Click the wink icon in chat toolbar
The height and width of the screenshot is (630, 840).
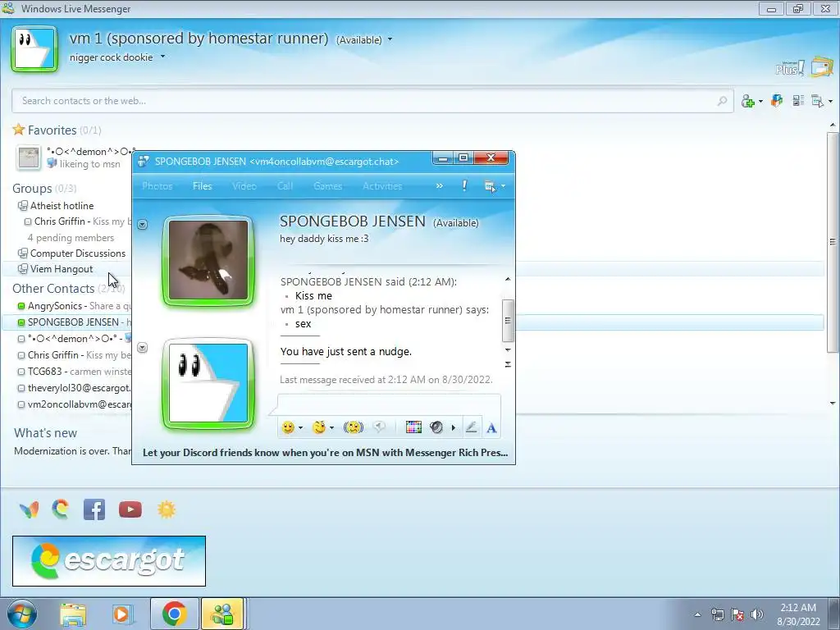pos(319,427)
